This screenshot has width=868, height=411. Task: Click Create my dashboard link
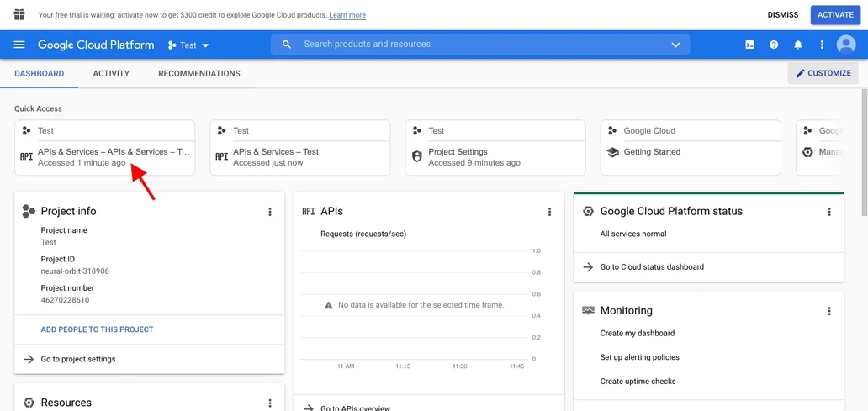[x=638, y=334]
